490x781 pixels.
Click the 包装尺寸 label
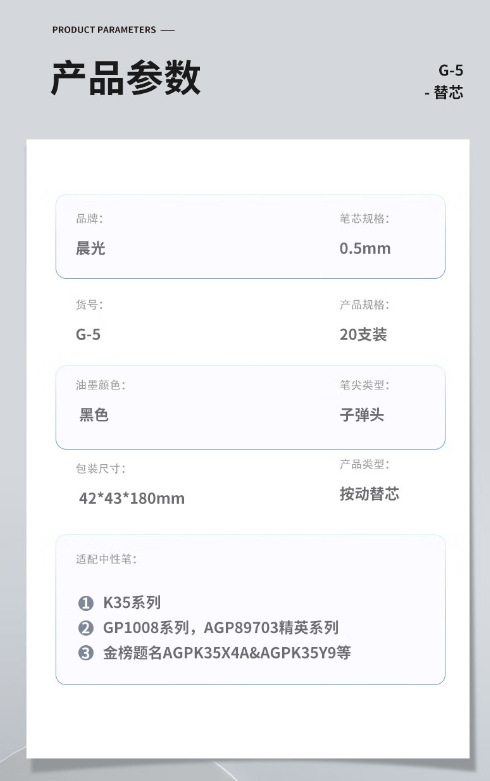pos(101,469)
